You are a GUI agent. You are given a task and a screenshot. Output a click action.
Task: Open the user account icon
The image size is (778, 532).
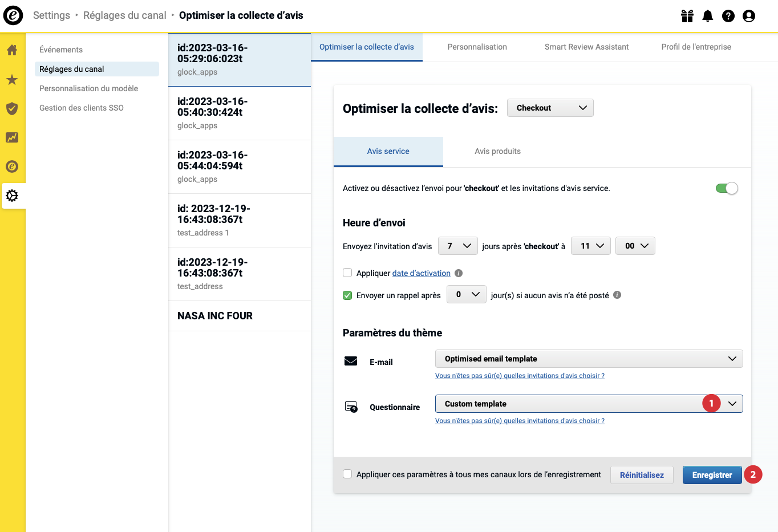pos(749,16)
